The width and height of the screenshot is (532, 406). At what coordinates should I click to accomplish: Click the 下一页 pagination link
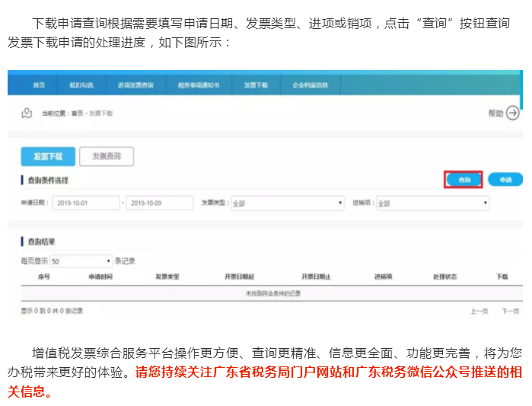click(x=510, y=311)
